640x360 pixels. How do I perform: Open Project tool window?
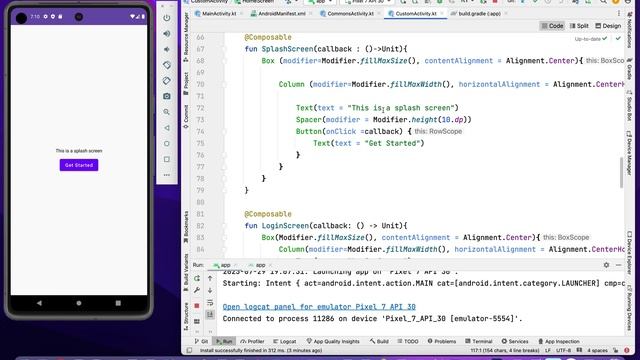point(186,83)
